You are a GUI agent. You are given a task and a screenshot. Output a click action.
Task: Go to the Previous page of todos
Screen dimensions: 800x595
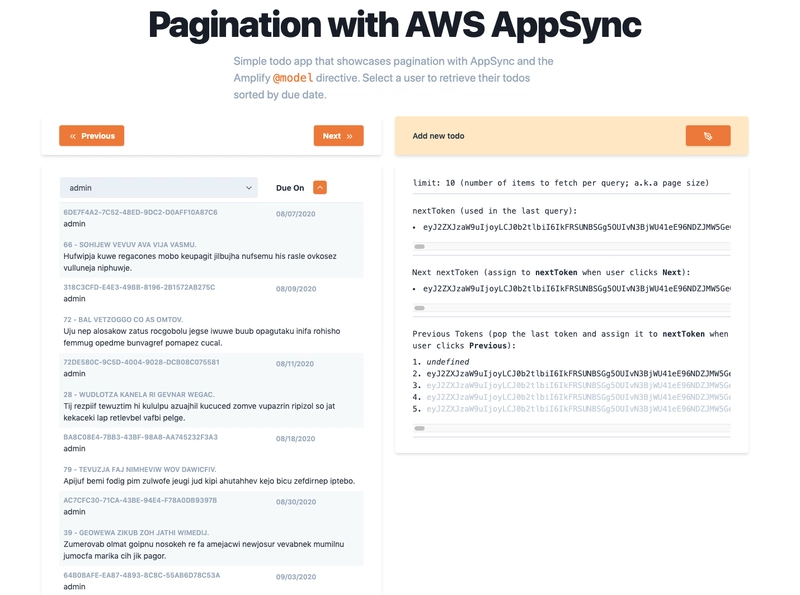[91, 136]
